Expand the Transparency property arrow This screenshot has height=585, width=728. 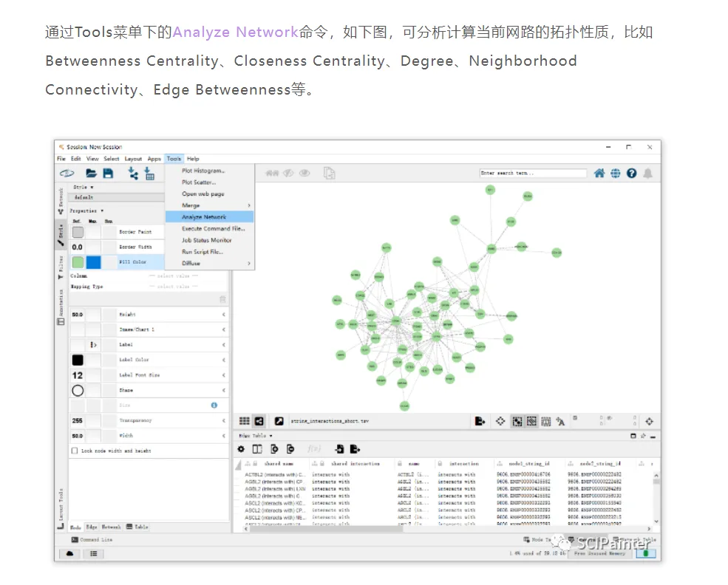click(224, 420)
